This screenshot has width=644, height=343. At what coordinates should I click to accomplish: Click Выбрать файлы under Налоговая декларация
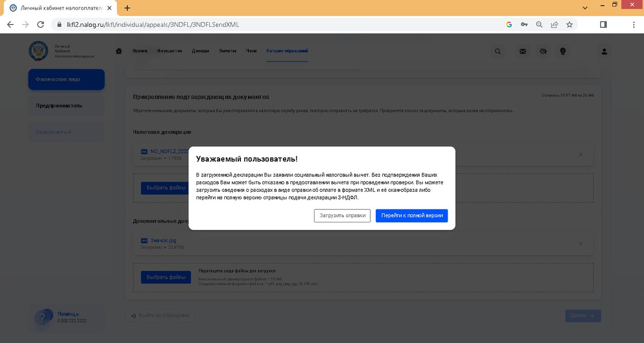click(166, 188)
